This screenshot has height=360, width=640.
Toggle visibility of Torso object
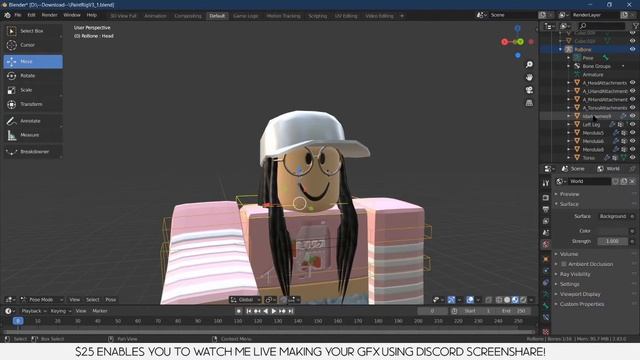633,158
